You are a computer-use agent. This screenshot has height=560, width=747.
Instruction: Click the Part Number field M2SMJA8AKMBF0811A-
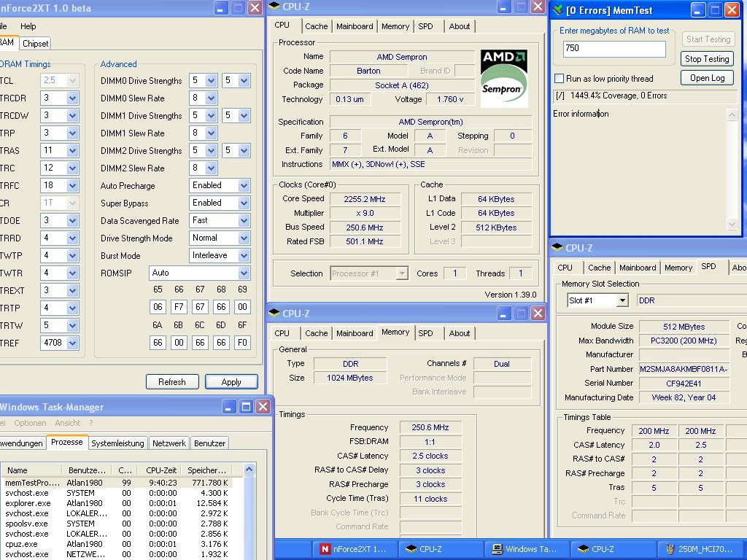(684, 369)
